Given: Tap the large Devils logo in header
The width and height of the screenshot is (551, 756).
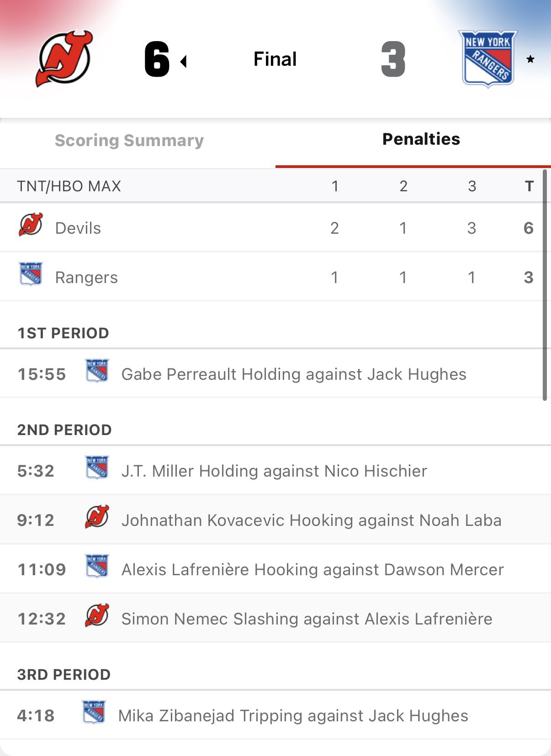Looking at the screenshot, I should (64, 59).
